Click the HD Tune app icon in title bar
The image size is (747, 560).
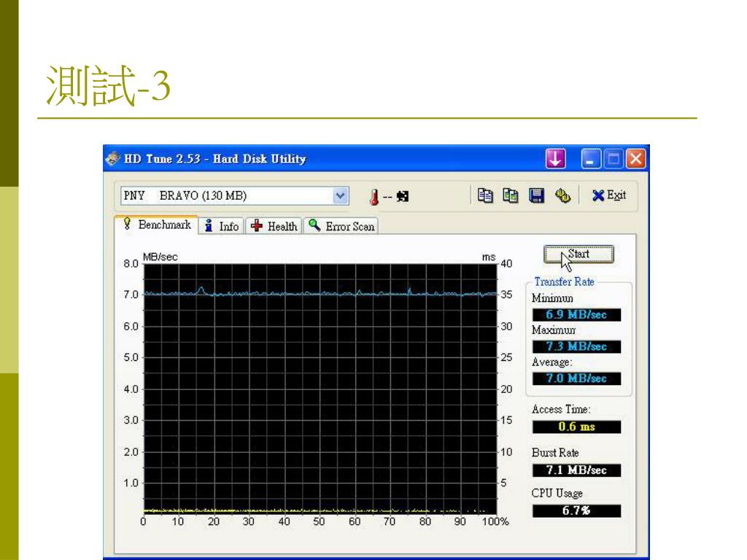coord(113,158)
